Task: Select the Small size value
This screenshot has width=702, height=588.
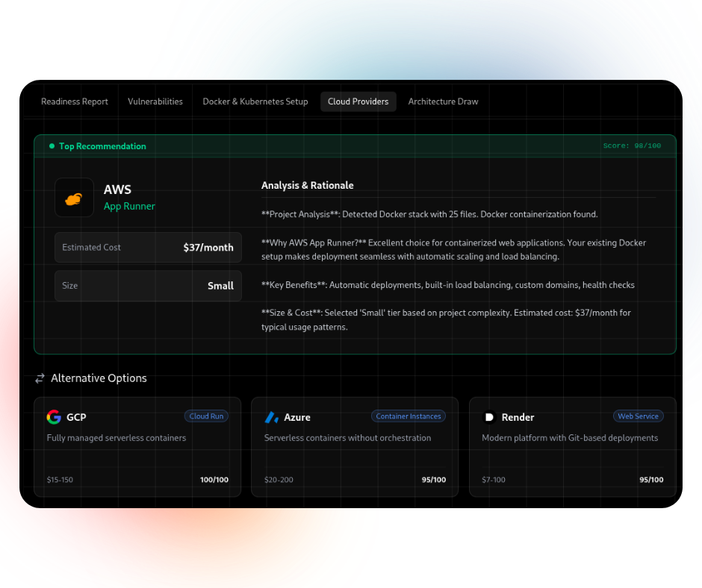Action: coord(220,286)
